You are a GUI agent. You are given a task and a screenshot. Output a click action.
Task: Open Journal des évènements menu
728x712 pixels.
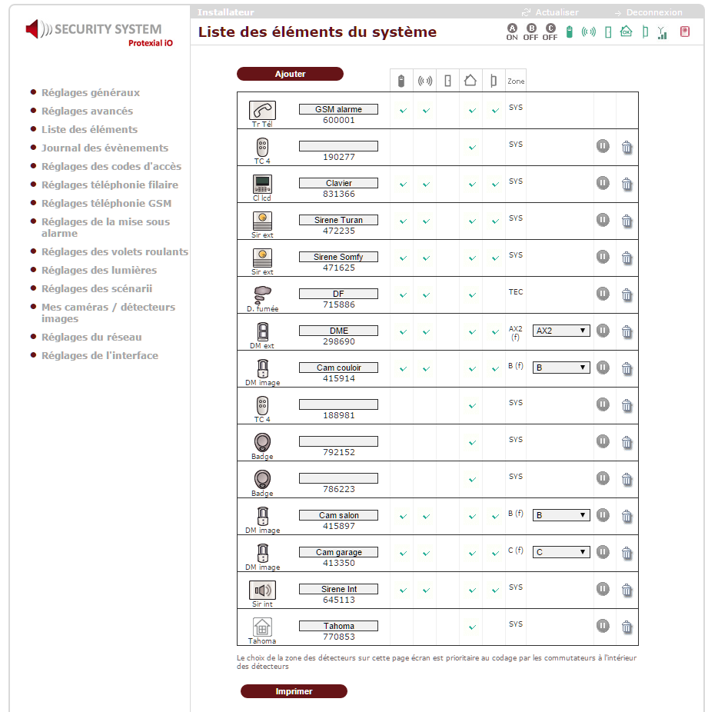click(x=105, y=148)
